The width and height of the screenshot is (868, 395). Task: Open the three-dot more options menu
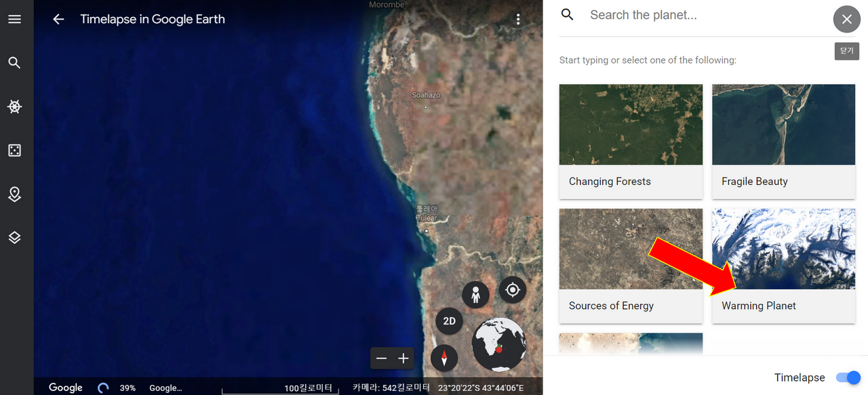pos(518,19)
